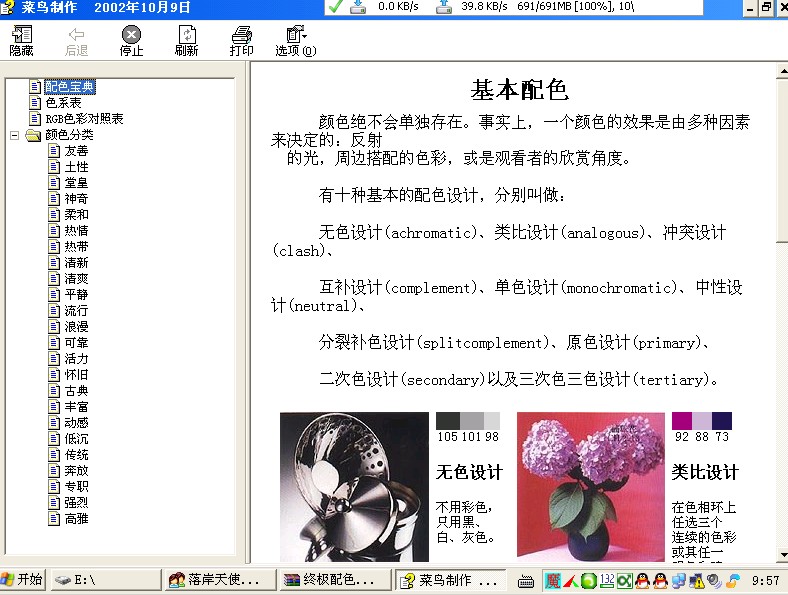Click the 停止 (Stop) toolbar icon

(131, 41)
